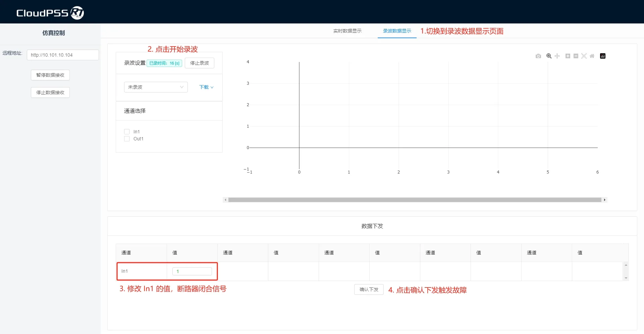Autoscale the chart axes
Screen dimensions: 644x334
(x=584, y=56)
